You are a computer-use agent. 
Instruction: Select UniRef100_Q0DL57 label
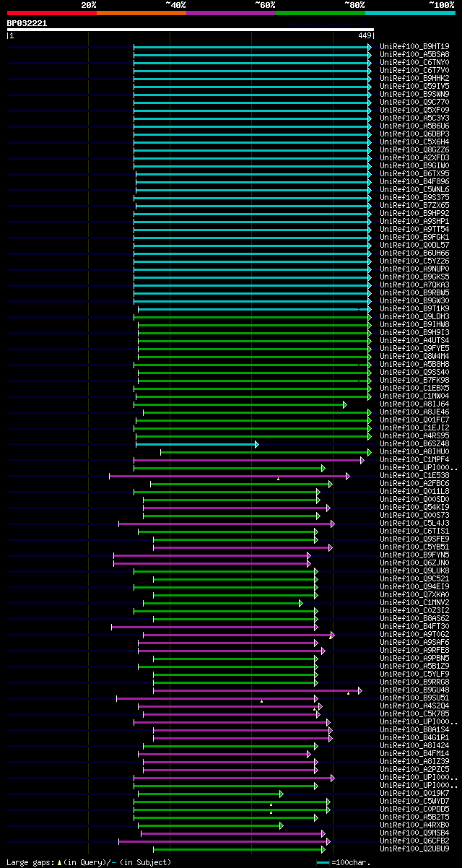click(x=414, y=245)
